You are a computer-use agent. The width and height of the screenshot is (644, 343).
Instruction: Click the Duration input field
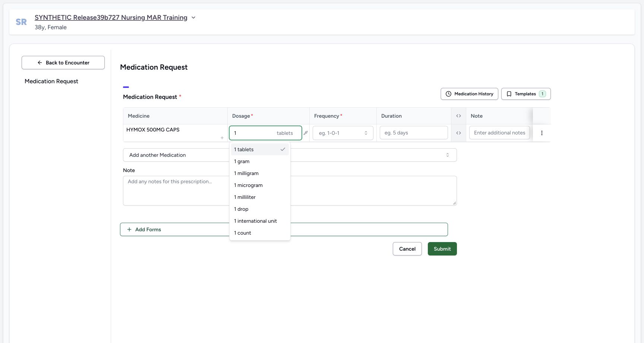pyautogui.click(x=414, y=133)
